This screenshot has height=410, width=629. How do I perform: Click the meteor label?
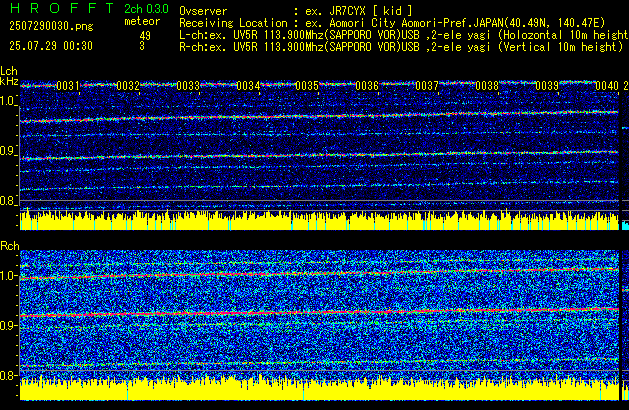click(142, 21)
